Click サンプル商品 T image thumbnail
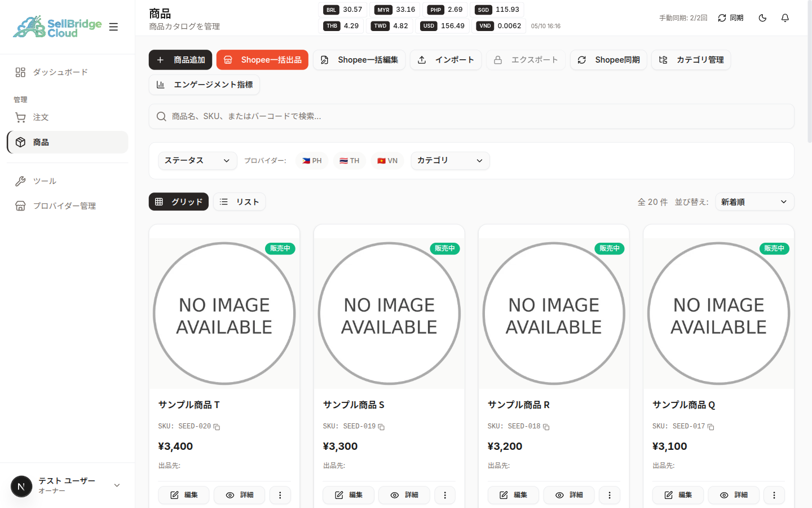Screen dimensions: 812x508 [x=224, y=313]
